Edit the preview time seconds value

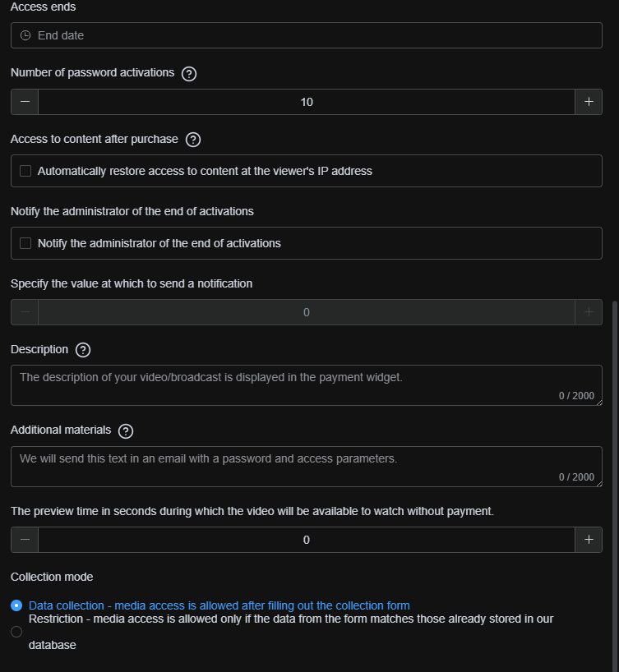307,540
